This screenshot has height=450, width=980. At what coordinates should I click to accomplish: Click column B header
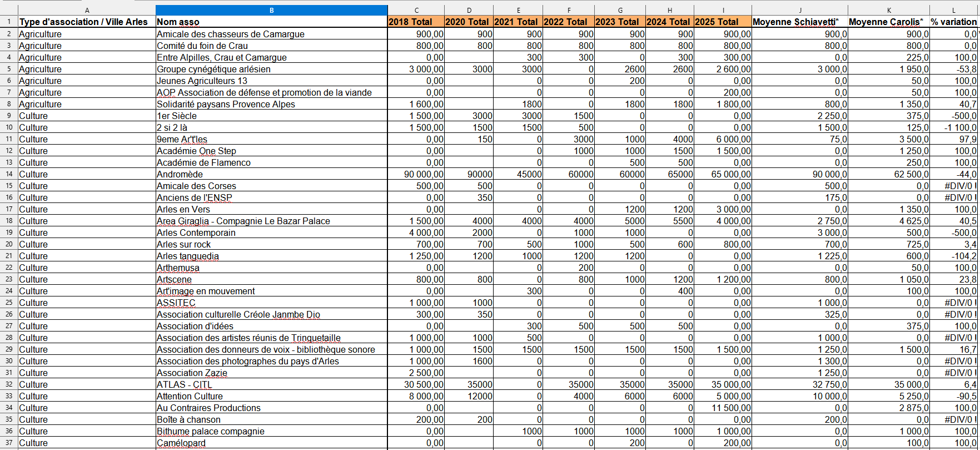(271, 10)
